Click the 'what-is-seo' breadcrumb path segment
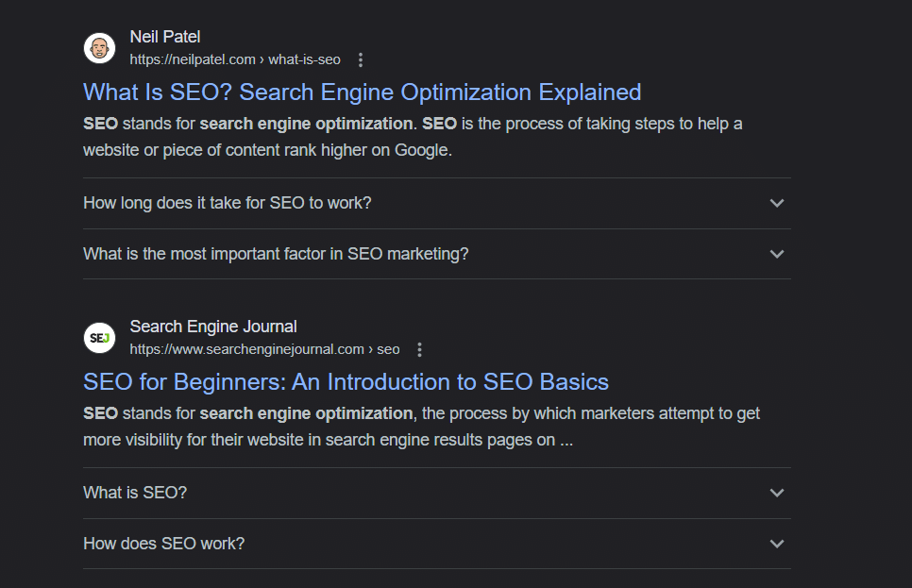The height and width of the screenshot is (588, 912). 305,59
